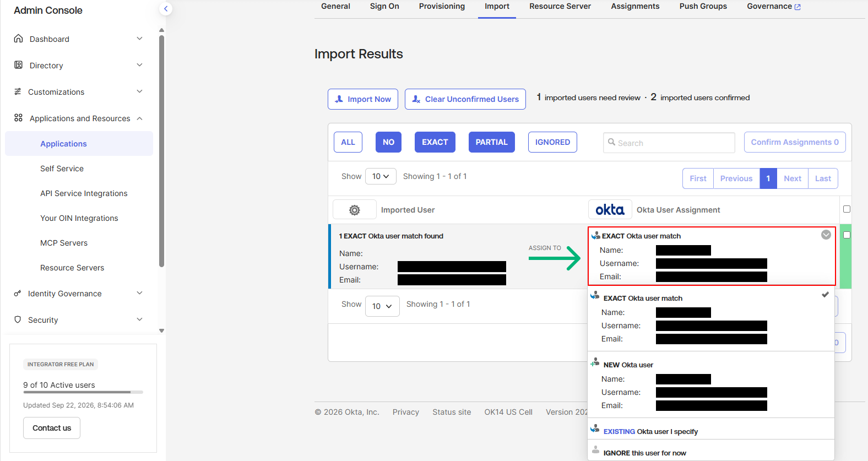Select the NEW Okta user option

coord(711,384)
